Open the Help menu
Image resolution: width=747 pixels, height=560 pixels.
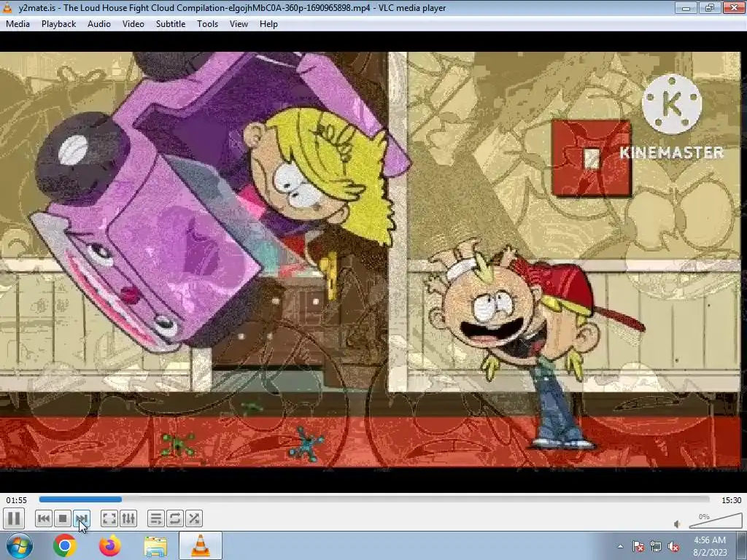pos(268,24)
